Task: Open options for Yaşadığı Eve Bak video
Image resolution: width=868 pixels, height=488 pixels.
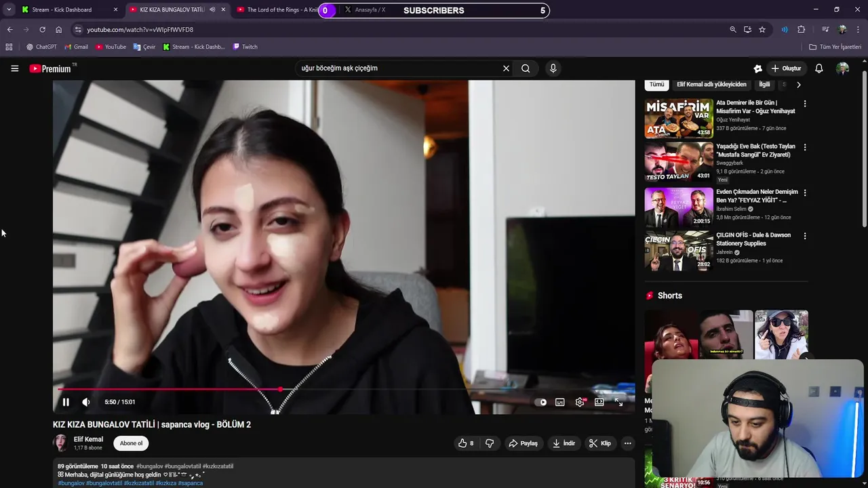Action: coord(805,147)
